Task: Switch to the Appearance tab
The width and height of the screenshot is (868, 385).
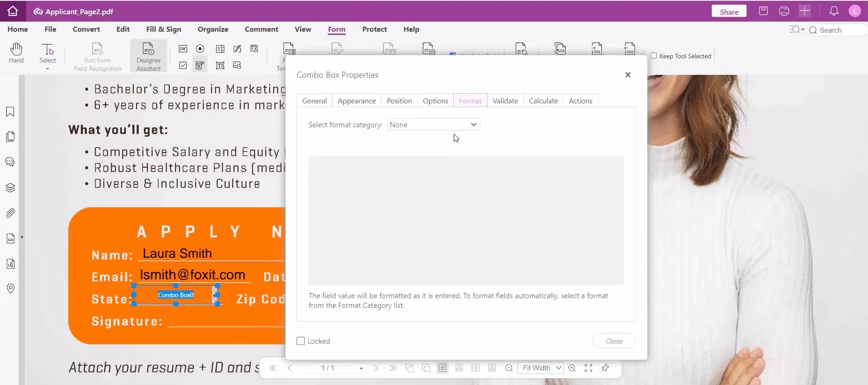Action: [357, 101]
